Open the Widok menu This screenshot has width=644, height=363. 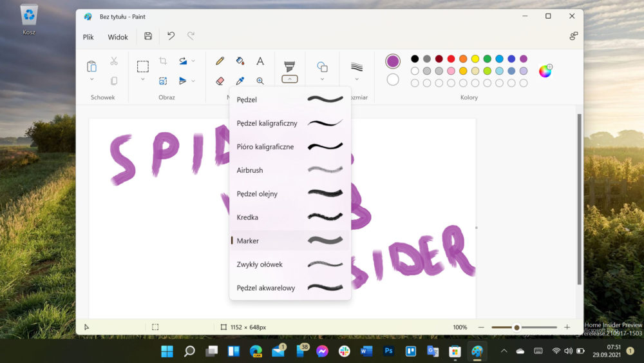click(x=118, y=37)
